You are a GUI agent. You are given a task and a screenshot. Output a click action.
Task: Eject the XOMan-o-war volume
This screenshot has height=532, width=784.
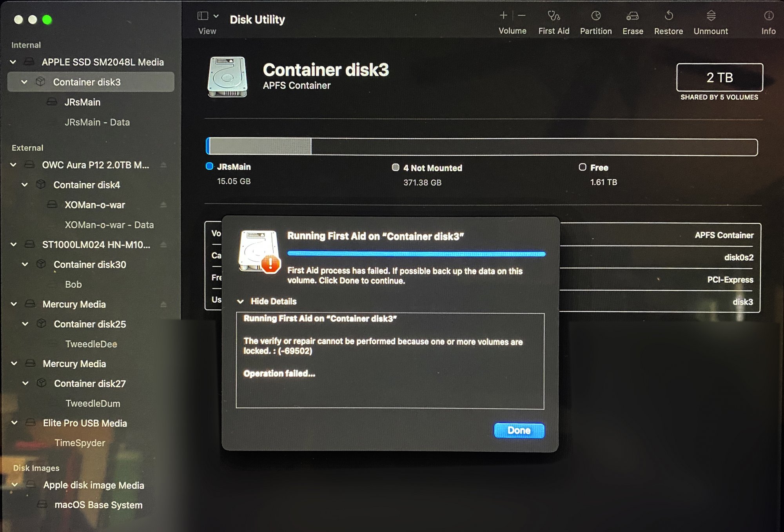[x=163, y=205]
